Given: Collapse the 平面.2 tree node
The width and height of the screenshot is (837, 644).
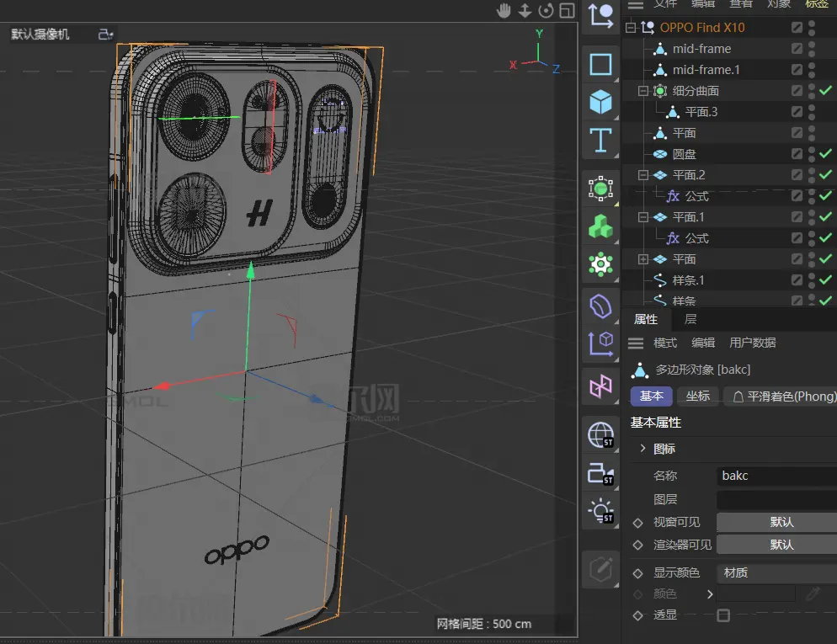Looking at the screenshot, I should click(x=643, y=174).
